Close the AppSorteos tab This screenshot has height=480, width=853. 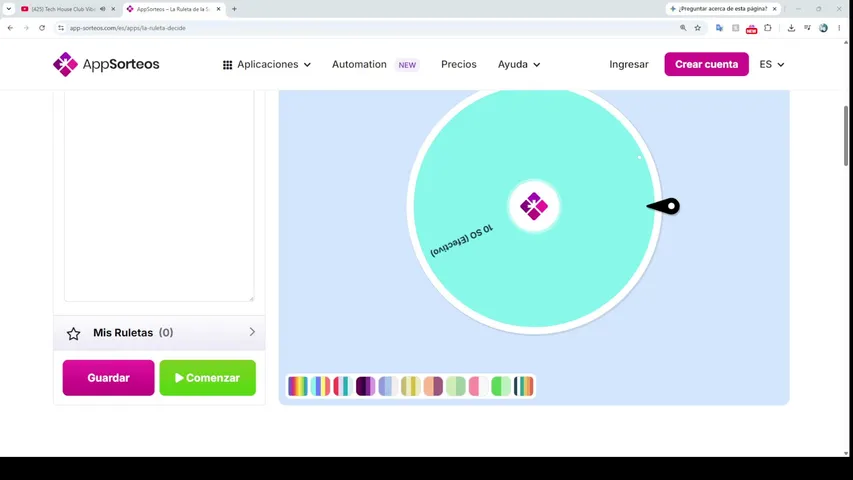click(x=219, y=9)
